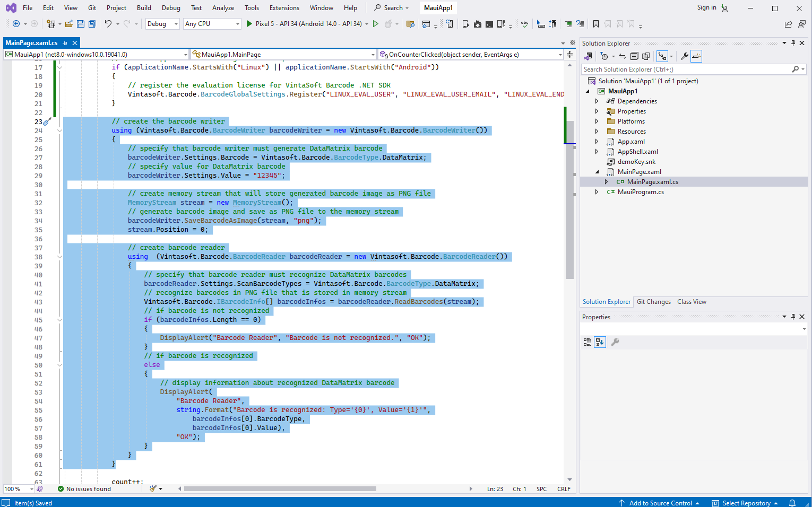Open the File menu
The width and height of the screenshot is (812, 507).
[28, 8]
